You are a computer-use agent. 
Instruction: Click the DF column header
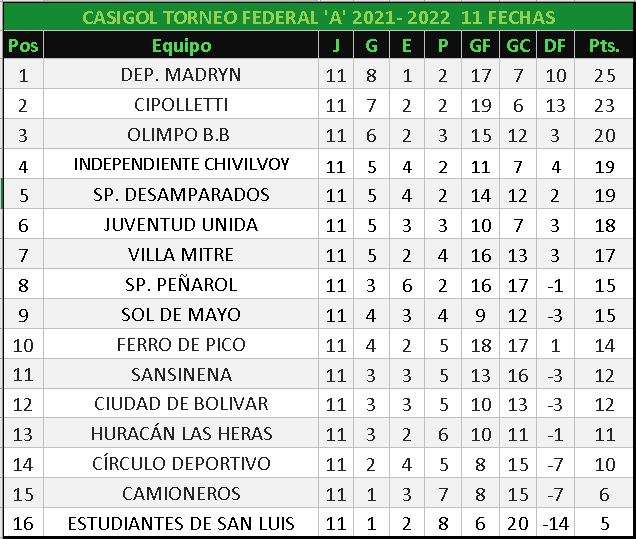click(x=554, y=45)
